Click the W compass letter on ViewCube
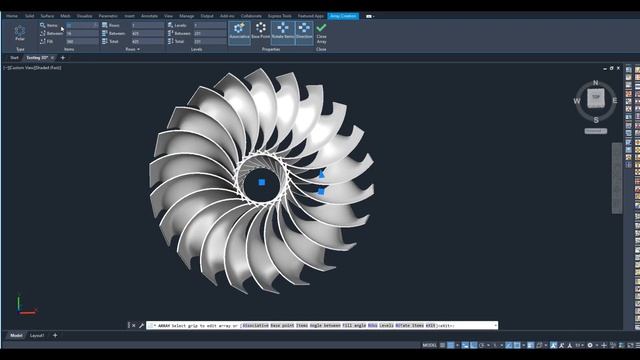This screenshot has width=640, height=360. click(x=577, y=101)
